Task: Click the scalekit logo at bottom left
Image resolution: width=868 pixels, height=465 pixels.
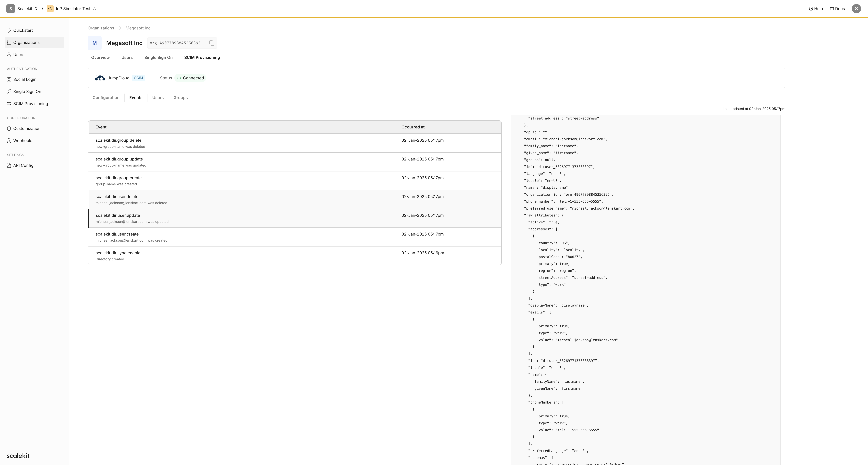Action: pyautogui.click(x=18, y=456)
